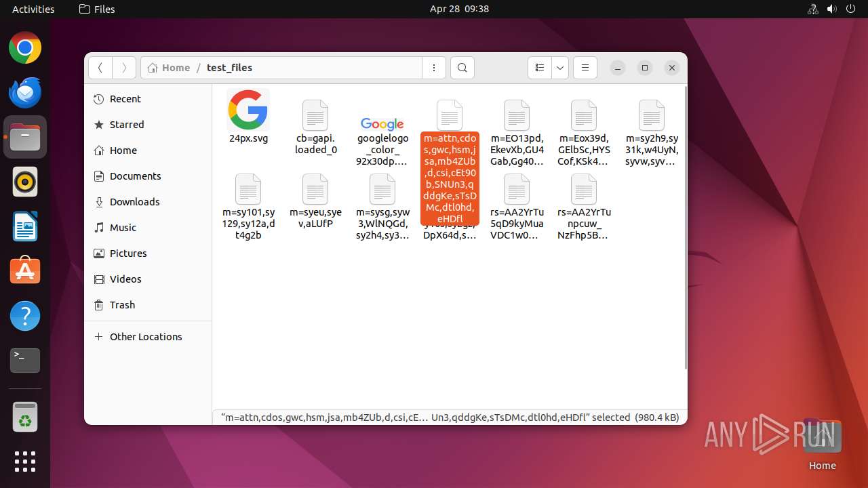Screen dimensions: 868x488
Task: Select the cb=gapi.loaded_0 file
Action: coord(315,127)
